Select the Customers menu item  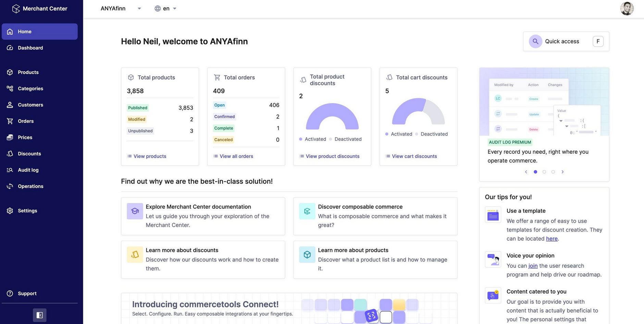[40, 105]
